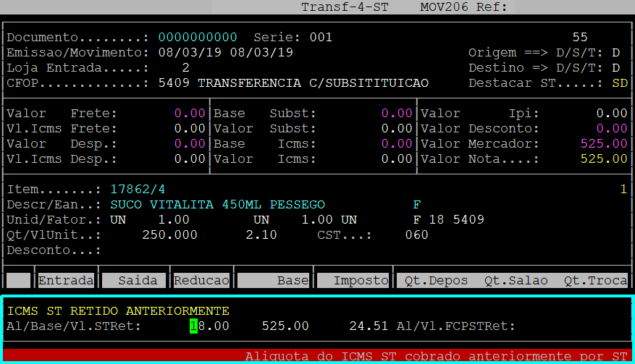Select the Valor Nota amount 525.00

pos(603,159)
